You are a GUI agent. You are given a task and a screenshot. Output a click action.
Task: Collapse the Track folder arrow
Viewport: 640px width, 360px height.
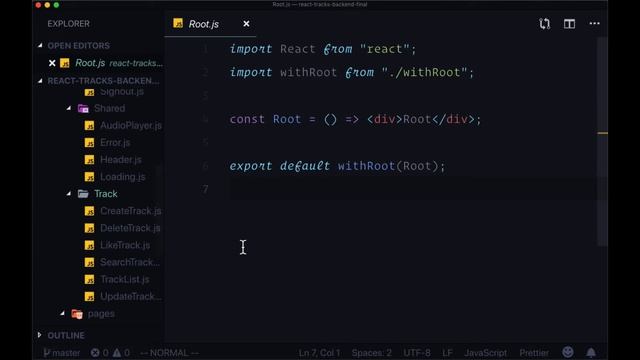coord(69,194)
